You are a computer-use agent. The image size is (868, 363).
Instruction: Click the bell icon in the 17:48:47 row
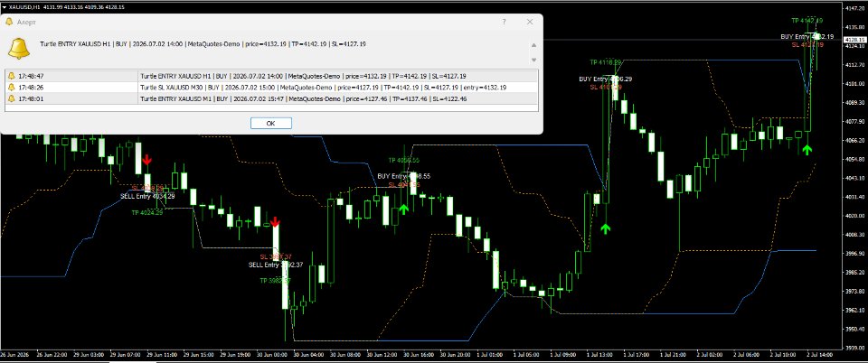click(11, 76)
